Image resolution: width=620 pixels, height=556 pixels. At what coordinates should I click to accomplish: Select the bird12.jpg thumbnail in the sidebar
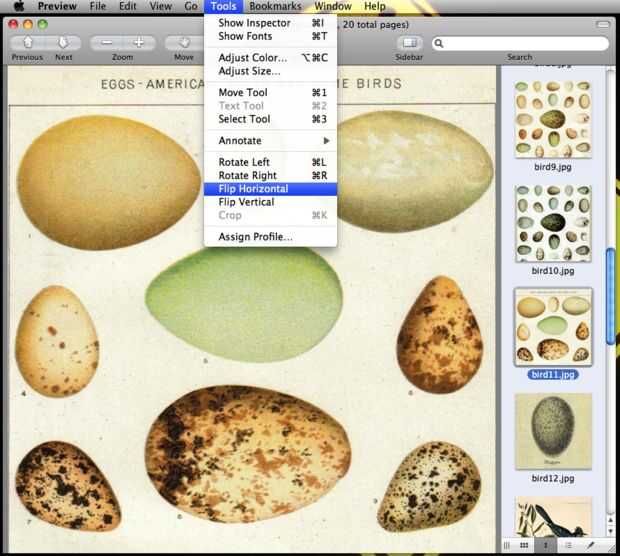coord(553,431)
